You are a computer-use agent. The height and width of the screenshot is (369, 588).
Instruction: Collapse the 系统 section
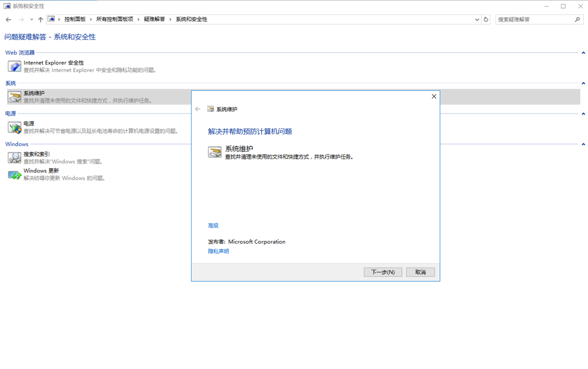[583, 83]
